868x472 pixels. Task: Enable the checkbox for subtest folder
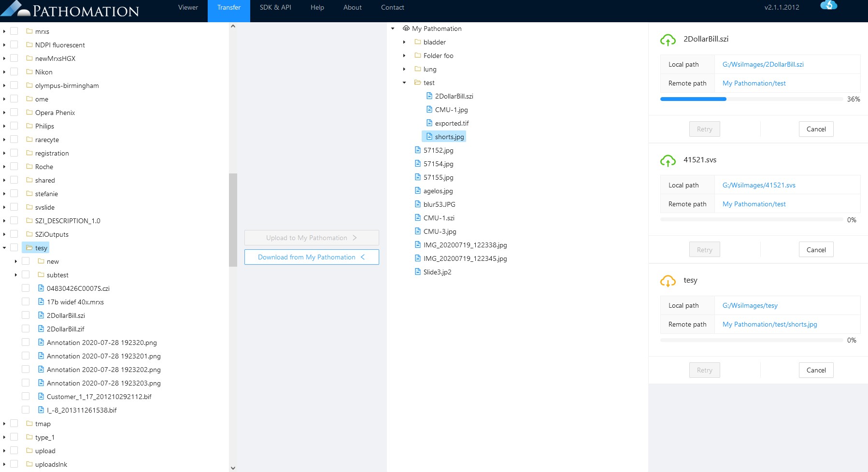tap(26, 275)
